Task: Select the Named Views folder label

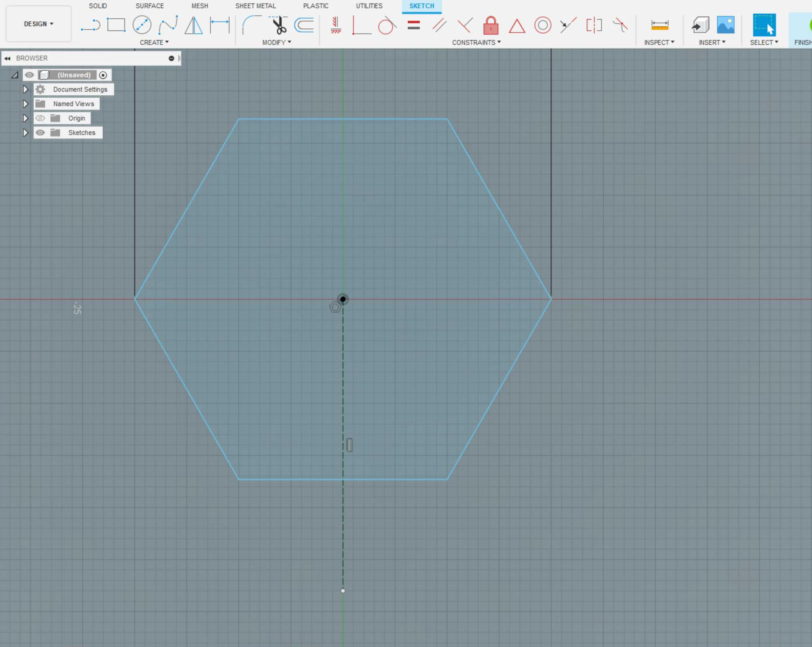Action: point(74,104)
